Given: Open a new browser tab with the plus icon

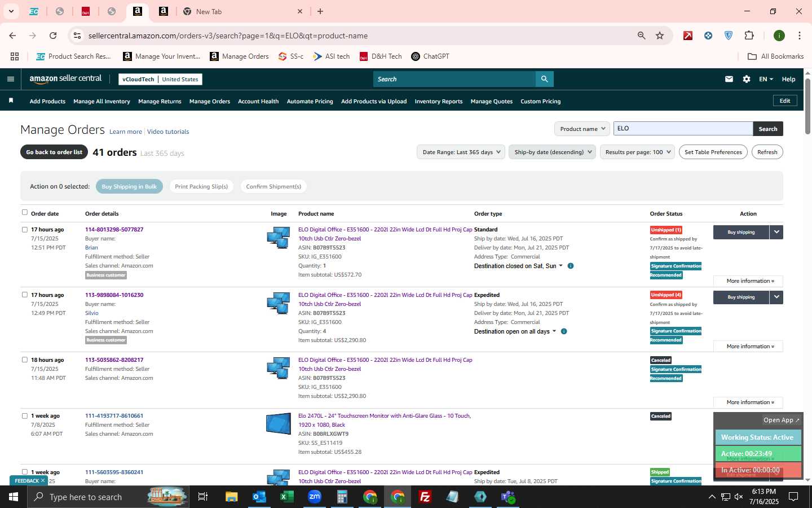Looking at the screenshot, I should [x=320, y=11].
